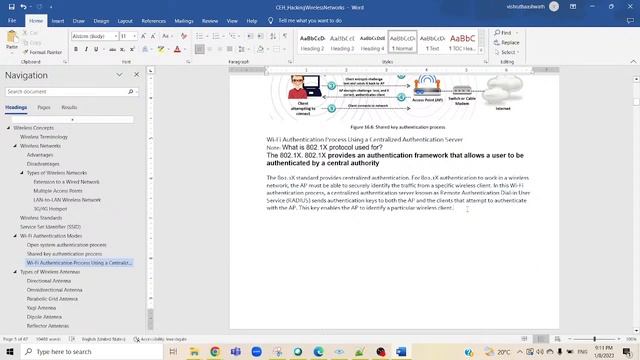The width and height of the screenshot is (640, 360).
Task: Open the Select dropdown in Editing
Action: pyautogui.click(x=507, y=52)
